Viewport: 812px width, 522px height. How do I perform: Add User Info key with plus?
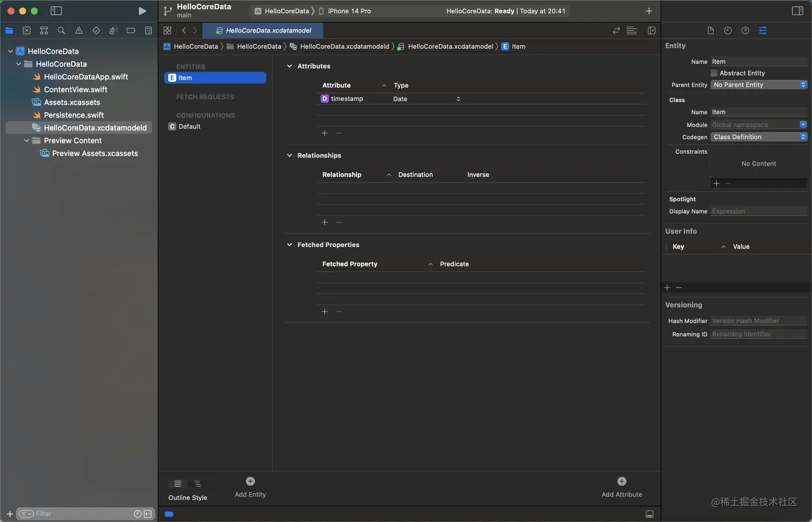click(x=668, y=288)
